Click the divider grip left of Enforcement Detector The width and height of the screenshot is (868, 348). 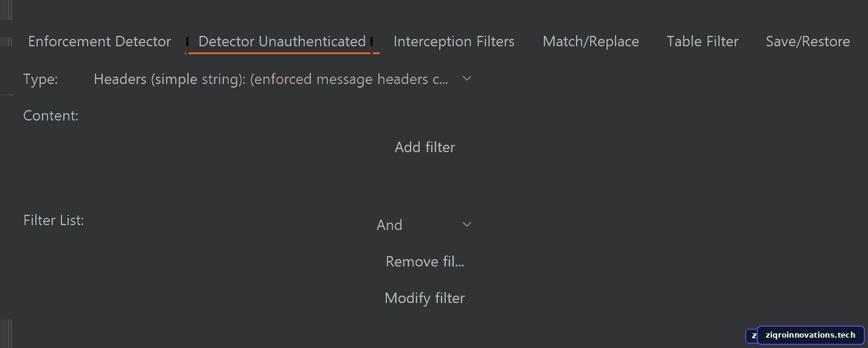6,41
